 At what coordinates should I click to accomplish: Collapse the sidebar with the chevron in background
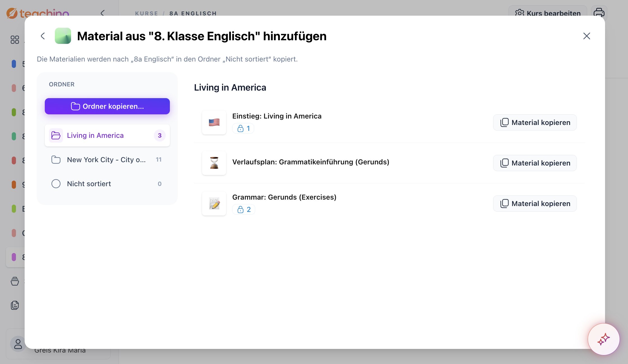[x=102, y=13]
